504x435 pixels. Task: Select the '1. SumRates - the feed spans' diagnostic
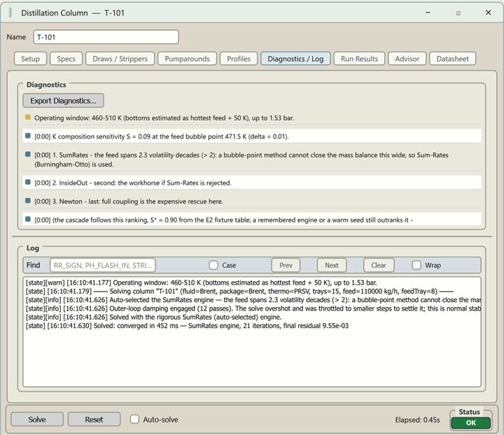(x=252, y=159)
